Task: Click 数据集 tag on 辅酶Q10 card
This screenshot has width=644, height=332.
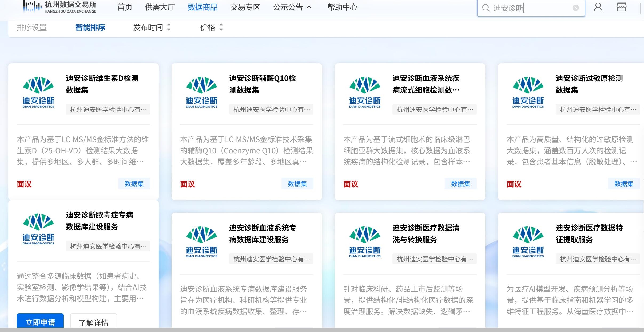Action: 297,183
